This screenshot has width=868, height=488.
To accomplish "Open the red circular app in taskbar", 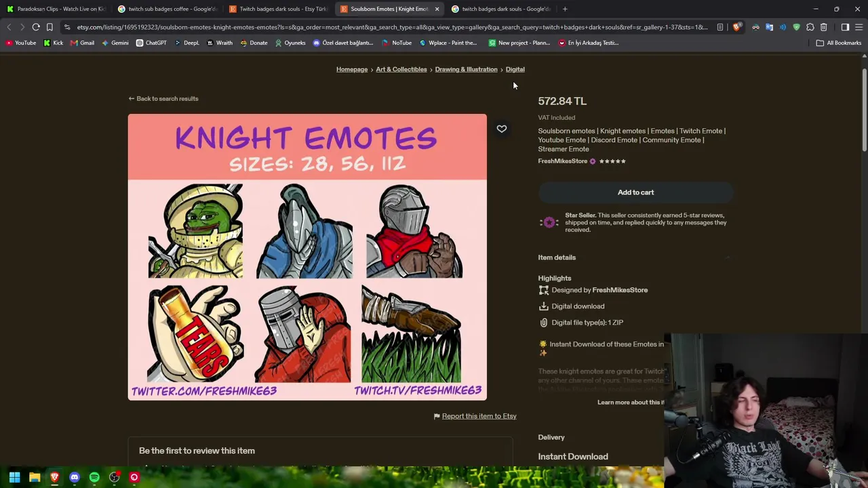I will [x=134, y=478].
